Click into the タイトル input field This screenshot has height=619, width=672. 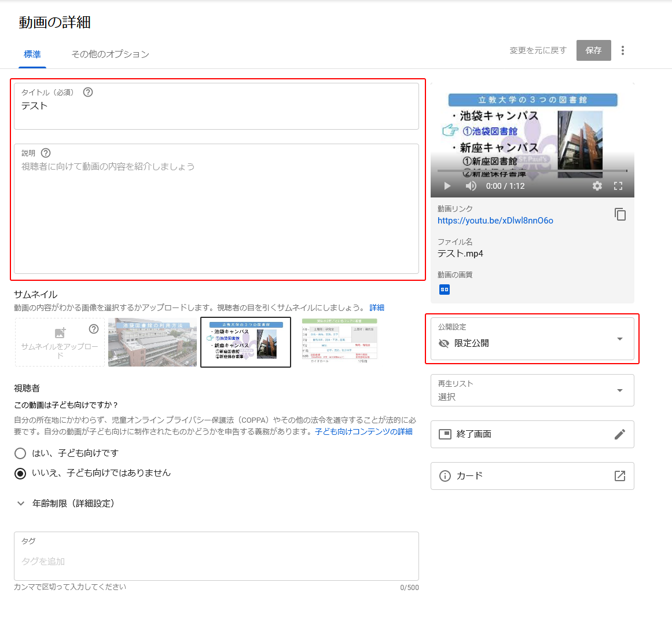[216, 107]
